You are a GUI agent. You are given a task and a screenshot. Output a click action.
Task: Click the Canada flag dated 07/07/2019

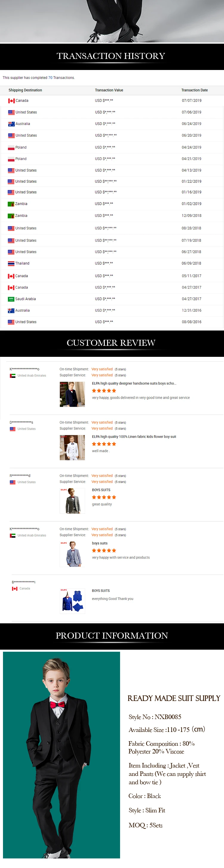(x=11, y=101)
